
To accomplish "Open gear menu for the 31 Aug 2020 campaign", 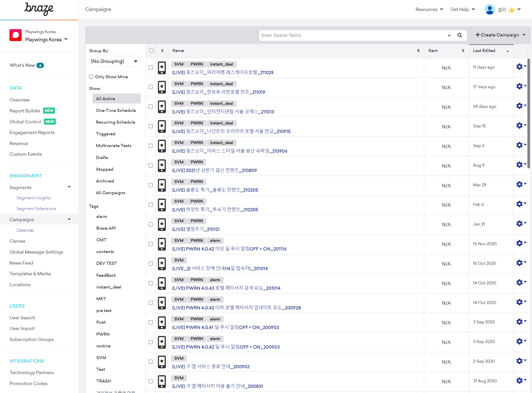I will [520, 381].
